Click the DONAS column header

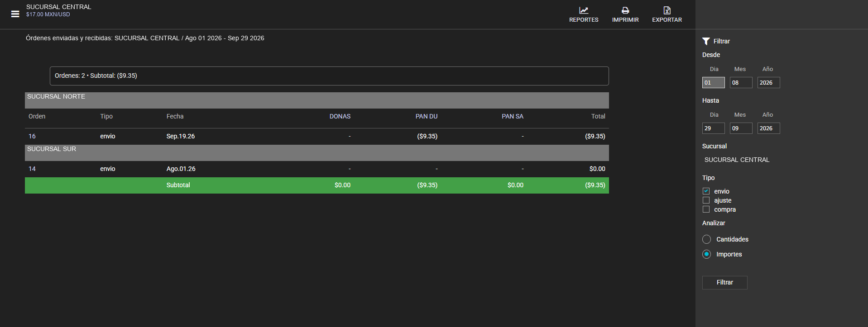pyautogui.click(x=340, y=116)
